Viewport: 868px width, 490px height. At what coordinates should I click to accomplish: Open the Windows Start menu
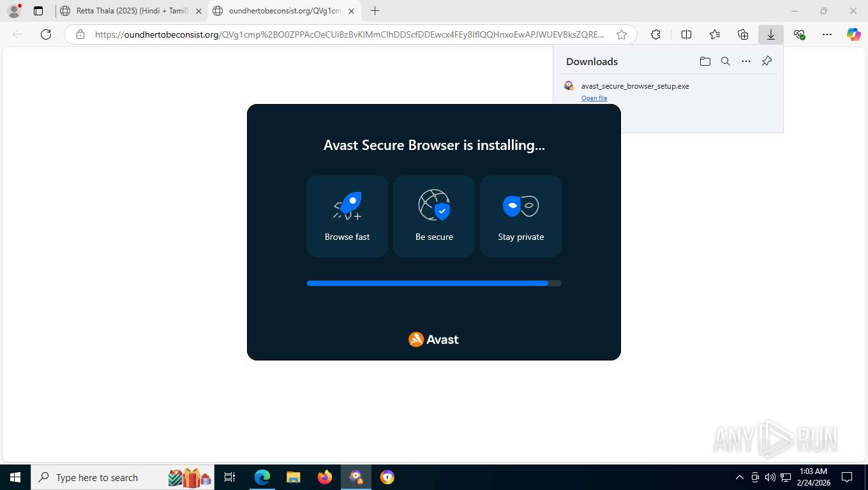coord(15,477)
